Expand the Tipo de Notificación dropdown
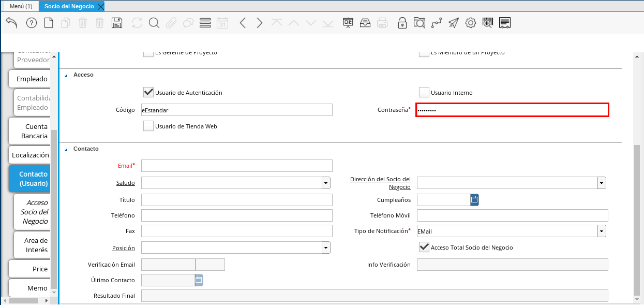644x305 pixels. [x=602, y=231]
